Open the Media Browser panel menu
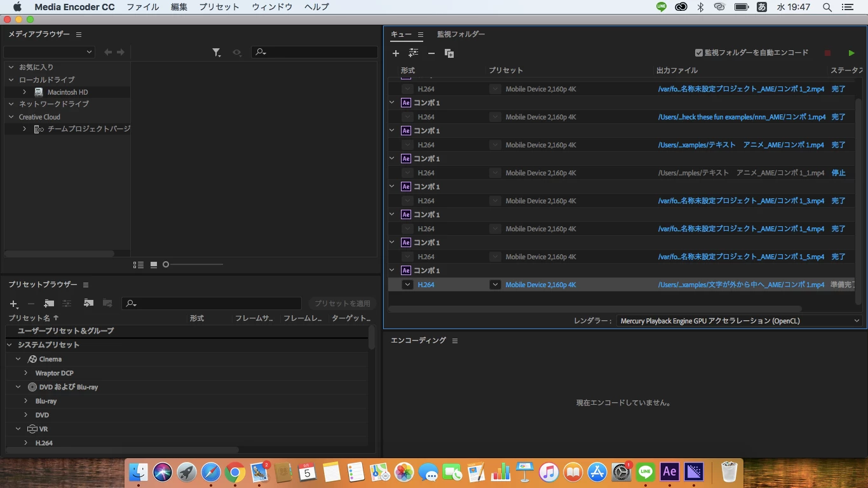 tap(79, 34)
